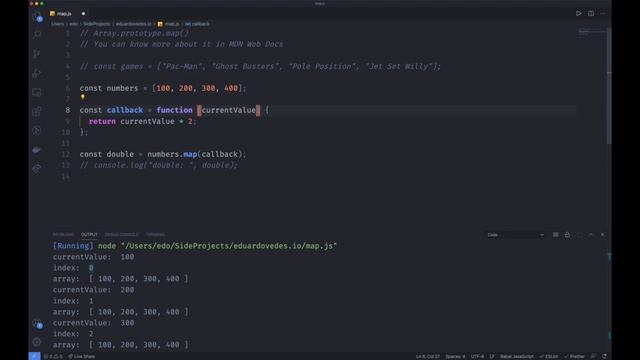
Task: Change file encoding UTF-8
Action: [477, 356]
